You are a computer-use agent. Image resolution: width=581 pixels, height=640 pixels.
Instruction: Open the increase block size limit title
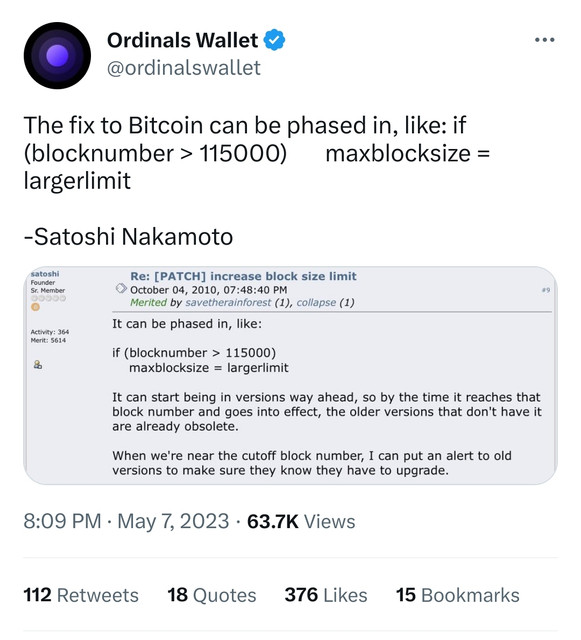(243, 276)
